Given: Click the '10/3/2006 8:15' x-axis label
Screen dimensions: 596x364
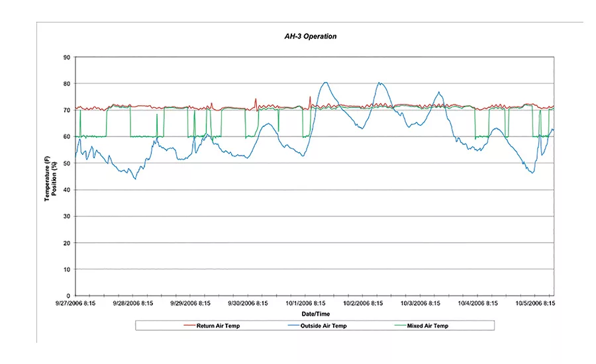Looking at the screenshot, I should coord(420,303).
